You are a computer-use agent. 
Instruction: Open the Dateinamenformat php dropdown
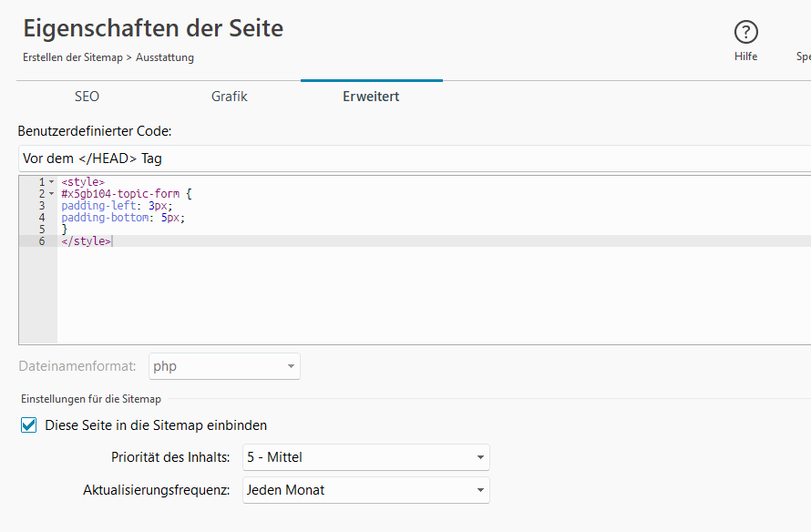tap(224, 366)
